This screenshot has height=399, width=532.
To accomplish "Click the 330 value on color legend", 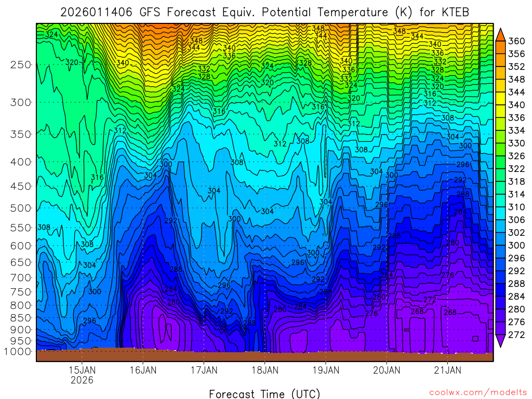I will 516,143.
